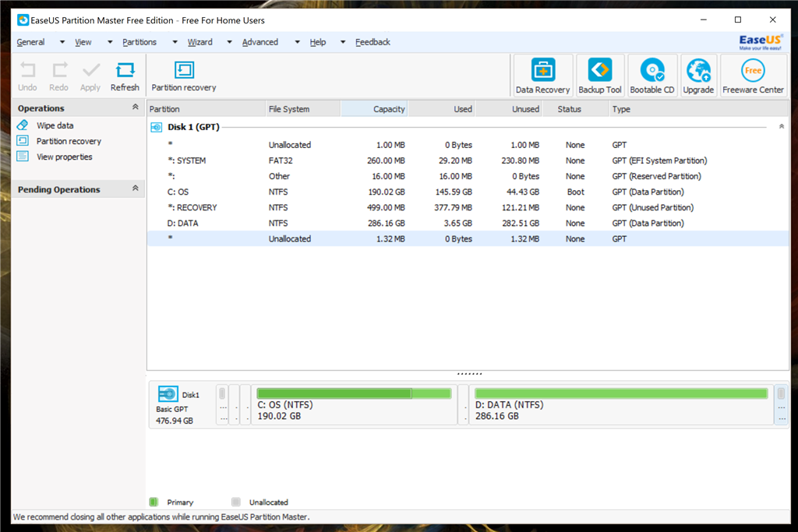
Task: Refresh the disk list
Action: click(125, 76)
